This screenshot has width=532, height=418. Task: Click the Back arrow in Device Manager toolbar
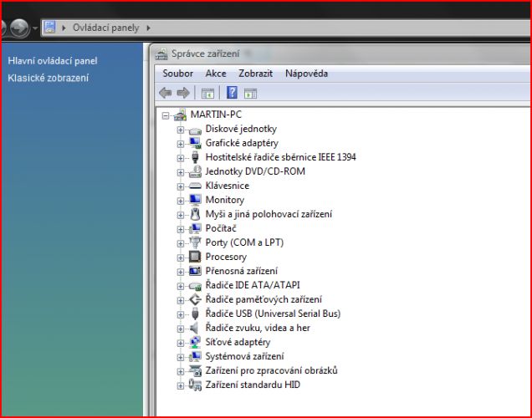pyautogui.click(x=166, y=93)
